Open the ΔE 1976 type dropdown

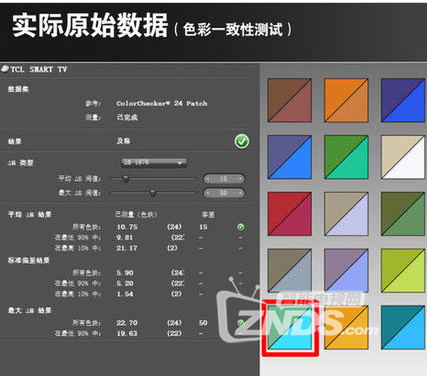tap(153, 163)
